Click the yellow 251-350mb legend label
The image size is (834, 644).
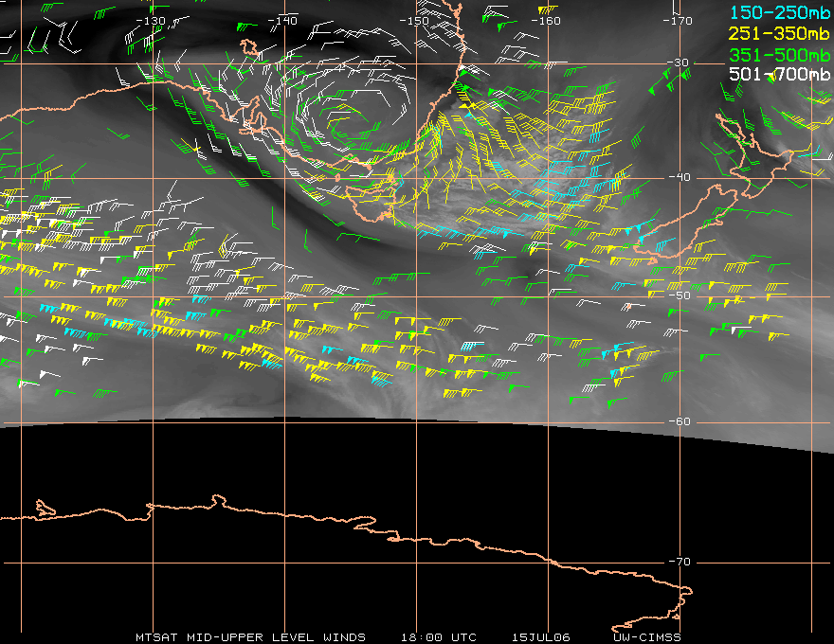[779, 34]
